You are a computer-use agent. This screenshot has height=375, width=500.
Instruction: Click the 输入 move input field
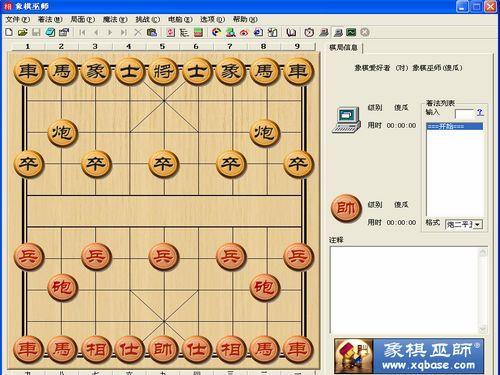coord(464,113)
